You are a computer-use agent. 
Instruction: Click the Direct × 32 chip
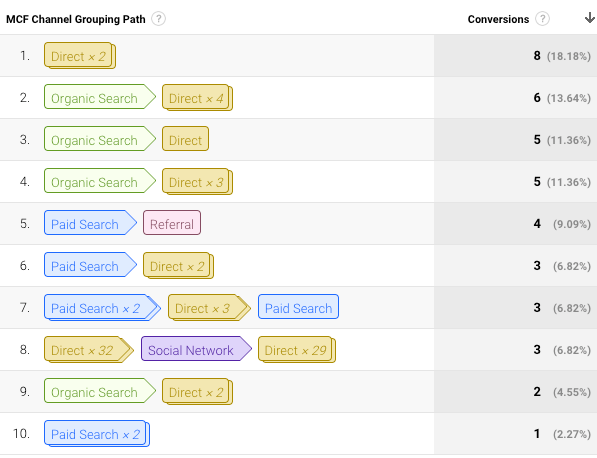[89, 349]
